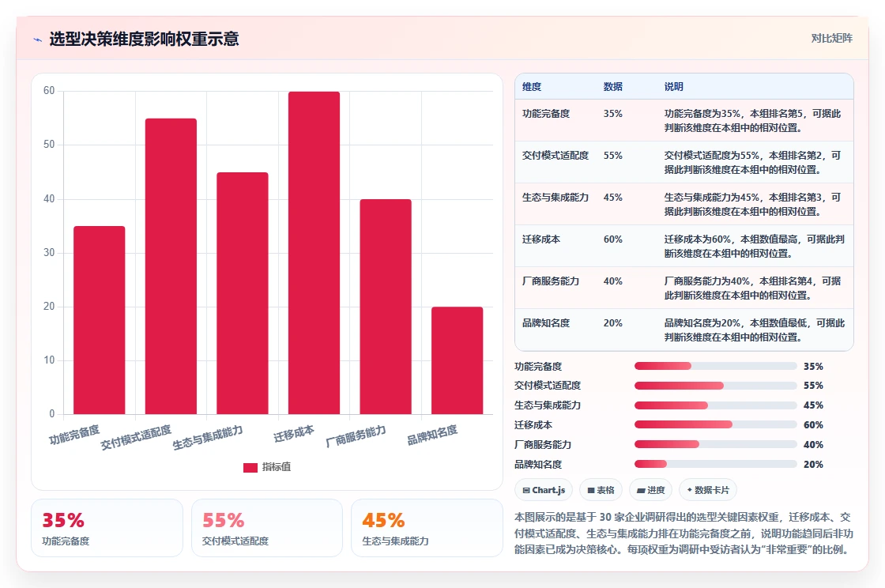Image resolution: width=885 pixels, height=588 pixels.
Task: Click the Chart.js chip icon
Action: [526, 490]
